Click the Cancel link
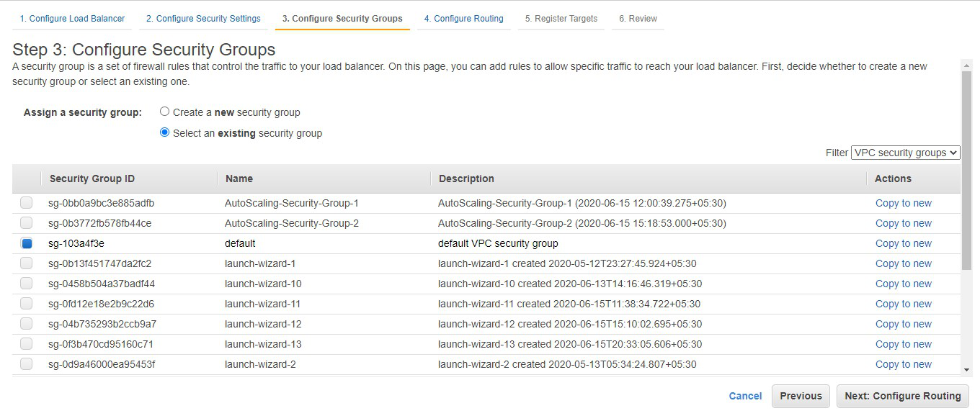The image size is (980, 416). coord(745,396)
